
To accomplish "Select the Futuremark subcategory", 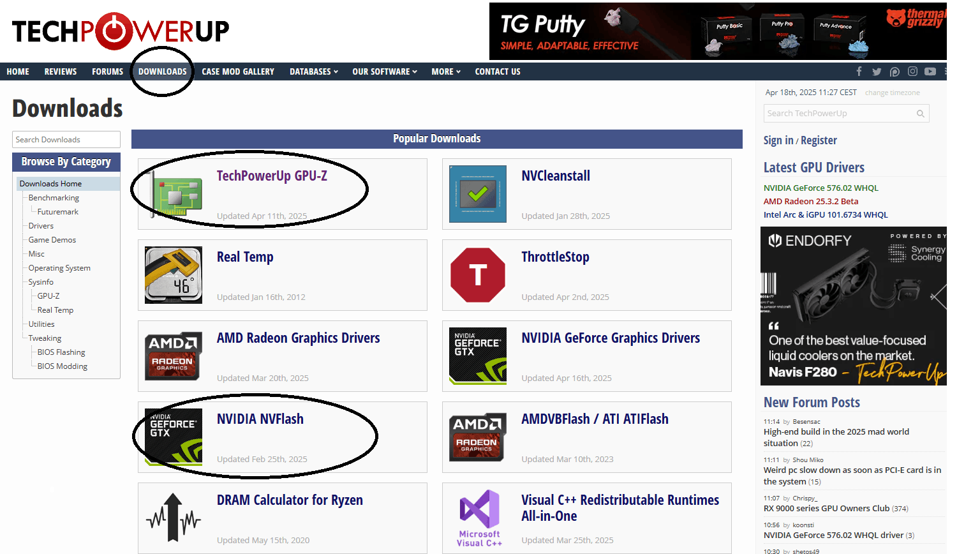I will pyautogui.click(x=58, y=212).
